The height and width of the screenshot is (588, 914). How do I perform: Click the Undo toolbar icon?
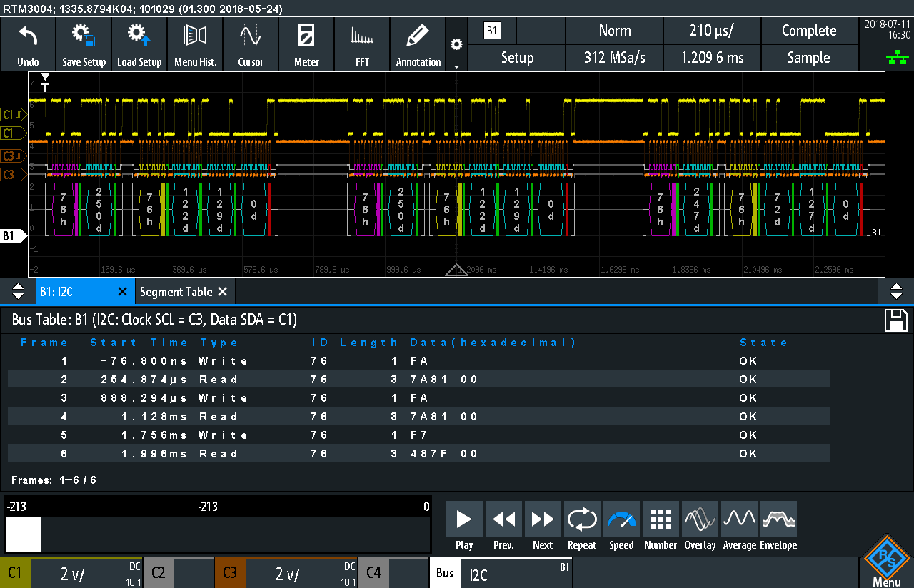28,44
